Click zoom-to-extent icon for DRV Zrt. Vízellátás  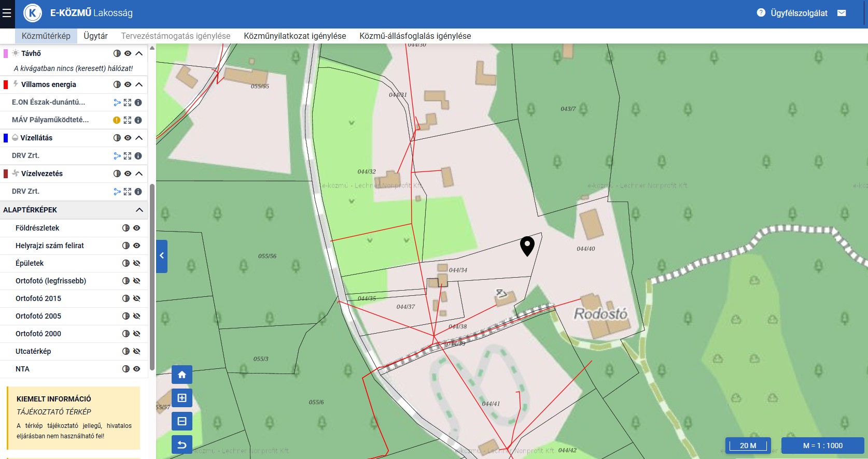(128, 156)
